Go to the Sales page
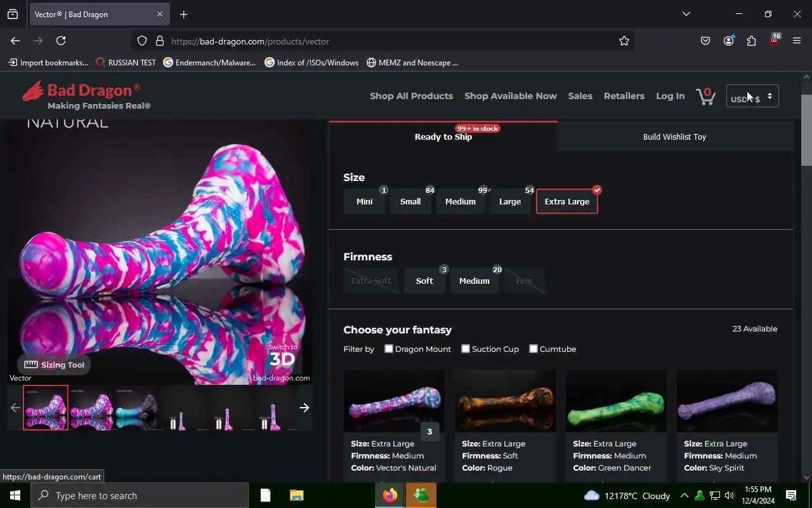 click(580, 96)
